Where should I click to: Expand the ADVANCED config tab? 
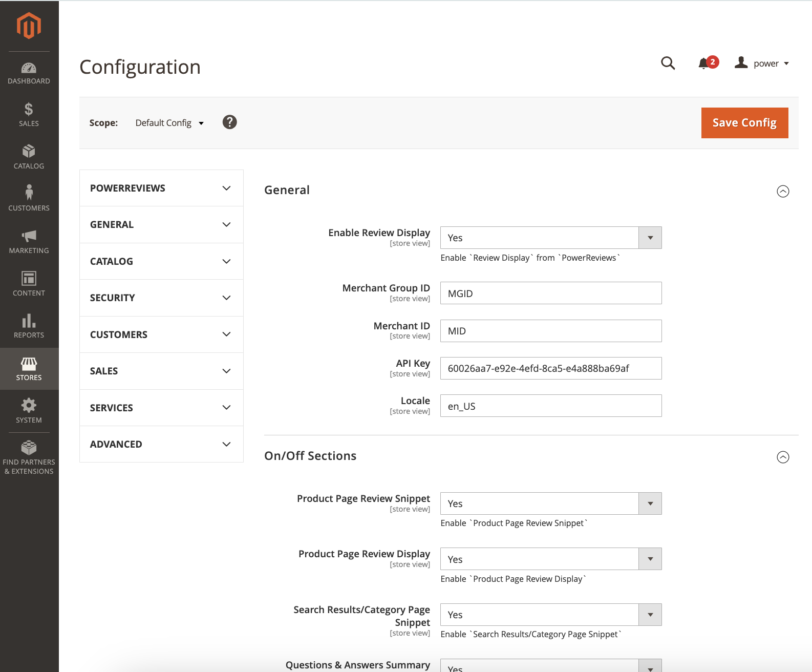pos(161,445)
